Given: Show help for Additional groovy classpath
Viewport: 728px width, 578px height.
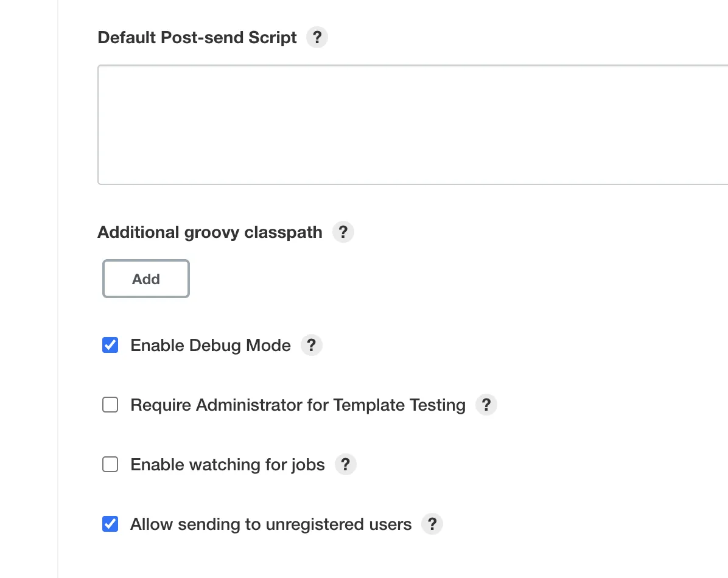Looking at the screenshot, I should point(343,232).
